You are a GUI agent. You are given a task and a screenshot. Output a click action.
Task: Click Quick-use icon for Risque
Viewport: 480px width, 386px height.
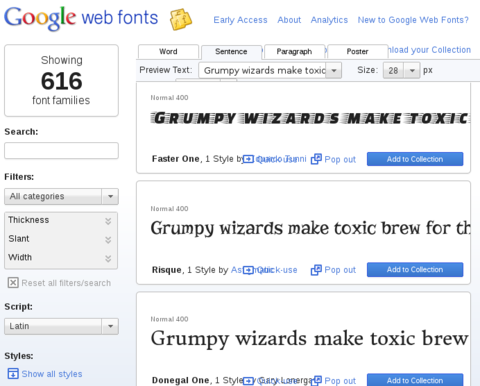coord(248,270)
